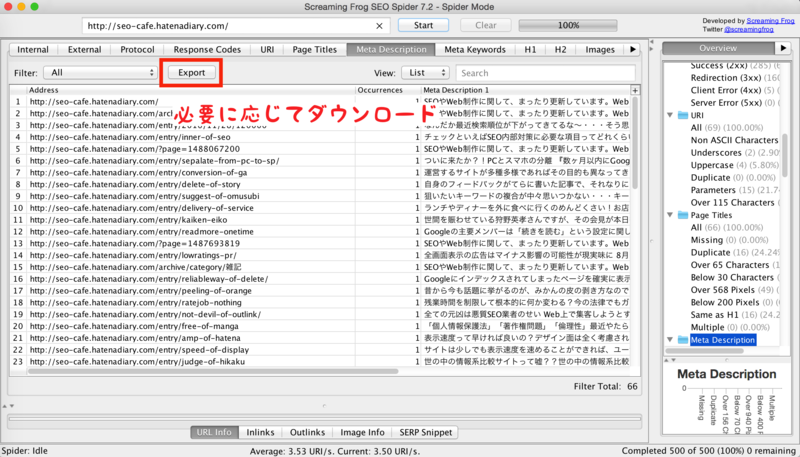Select Parameters under URI
The height and width of the screenshot is (457, 800).
pyautogui.click(x=735, y=190)
